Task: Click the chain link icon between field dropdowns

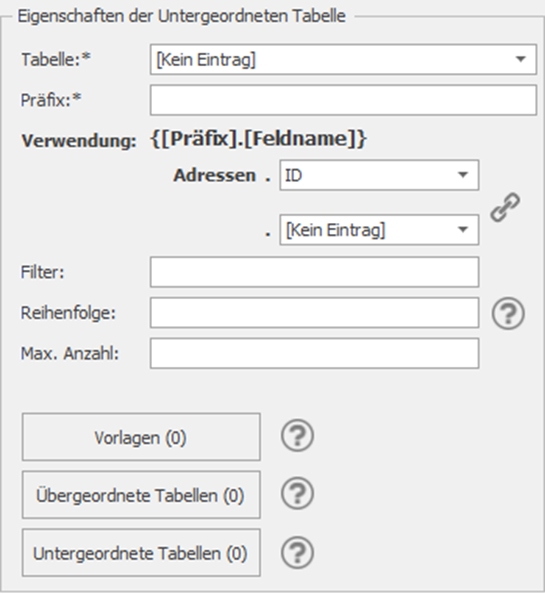Action: coord(505,207)
